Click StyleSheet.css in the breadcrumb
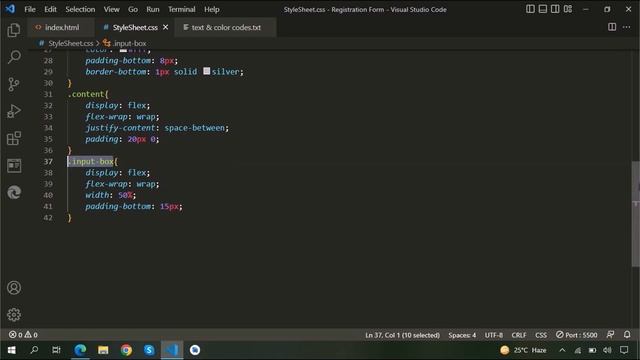This screenshot has height=360, width=640. pos(70,43)
